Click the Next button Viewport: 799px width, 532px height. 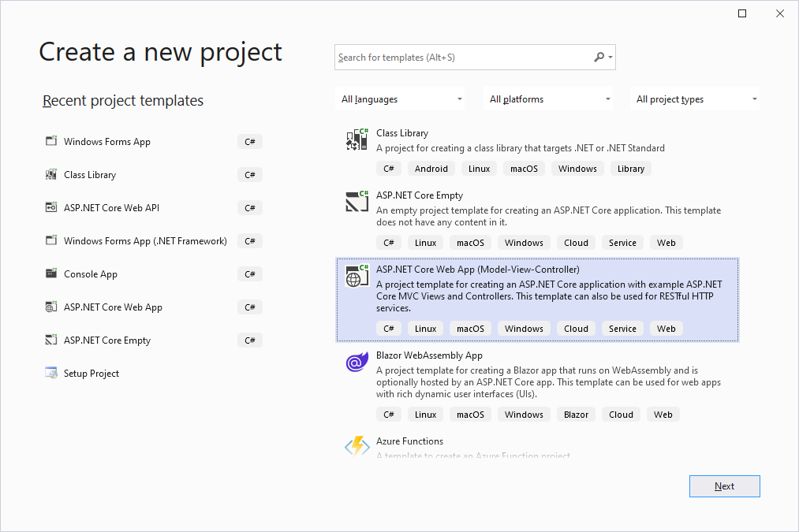pos(724,486)
